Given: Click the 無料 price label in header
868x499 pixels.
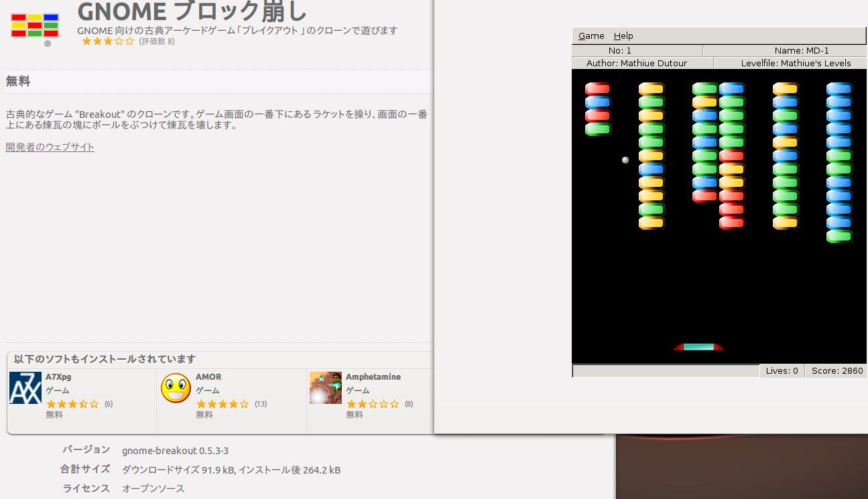Looking at the screenshot, I should pyautogui.click(x=18, y=82).
